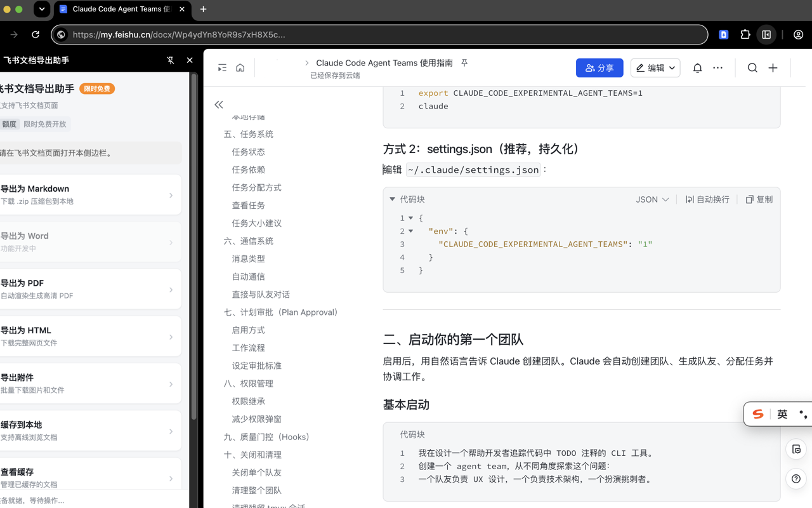Jump to 任务依赖 outline item
The height and width of the screenshot is (508, 812).
[249, 170]
